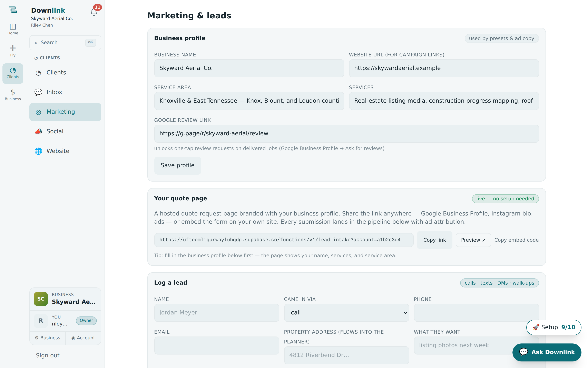Open Ask Downlink chat
This screenshot has height=368, width=588.
pyautogui.click(x=547, y=352)
